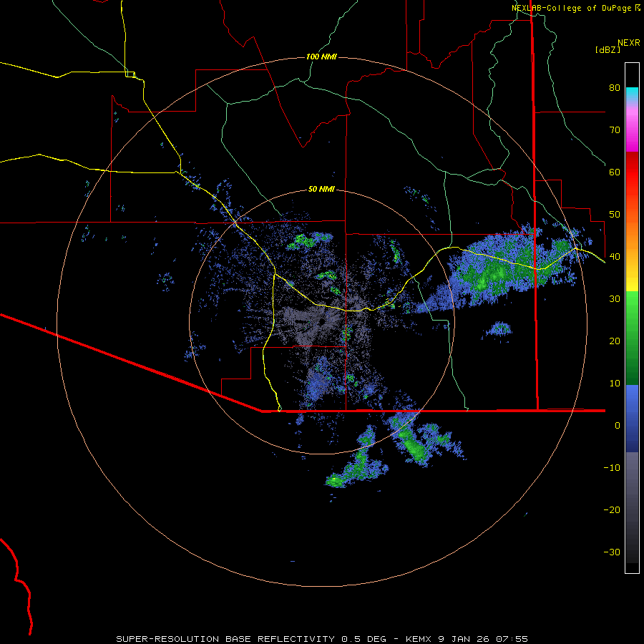Click the 60 value on the dBZ scale

pyautogui.click(x=615, y=172)
